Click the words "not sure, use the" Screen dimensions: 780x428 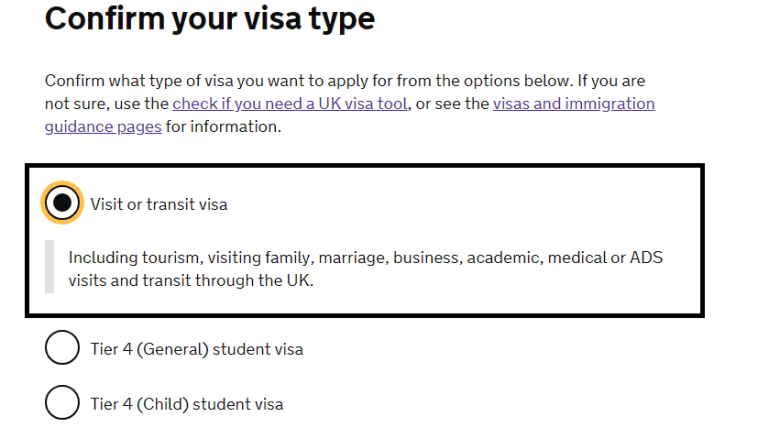pos(107,104)
